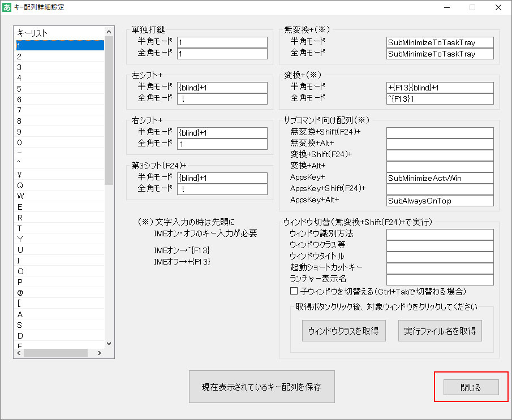Click the app icon in the title bar
Screen dimensions: 512x420
click(x=8, y=7)
